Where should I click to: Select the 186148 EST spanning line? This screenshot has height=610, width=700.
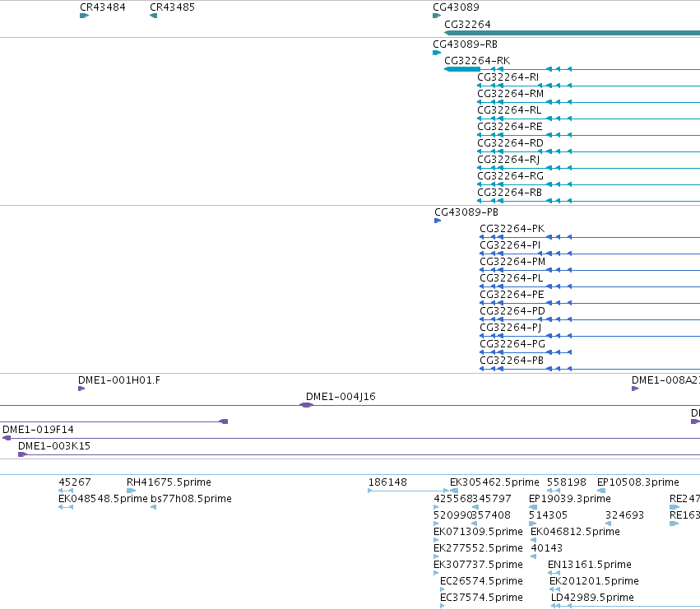[408, 491]
